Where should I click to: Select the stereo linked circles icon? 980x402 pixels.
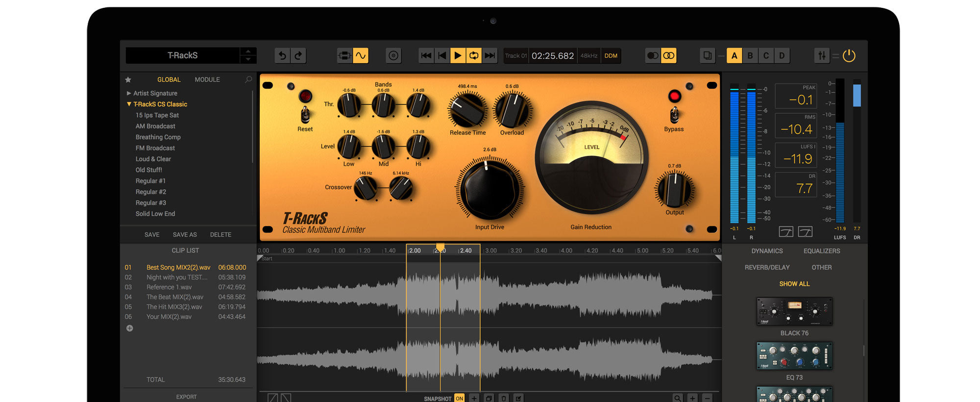click(669, 55)
